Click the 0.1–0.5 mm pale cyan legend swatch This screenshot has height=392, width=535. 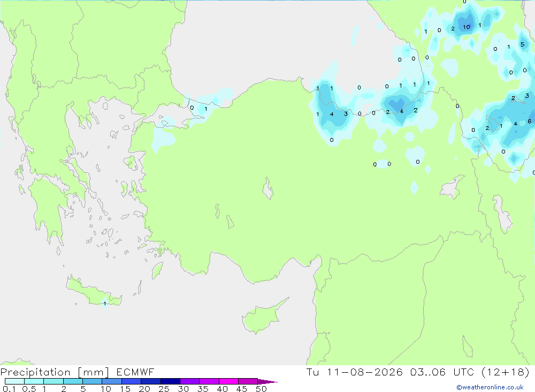14,381
